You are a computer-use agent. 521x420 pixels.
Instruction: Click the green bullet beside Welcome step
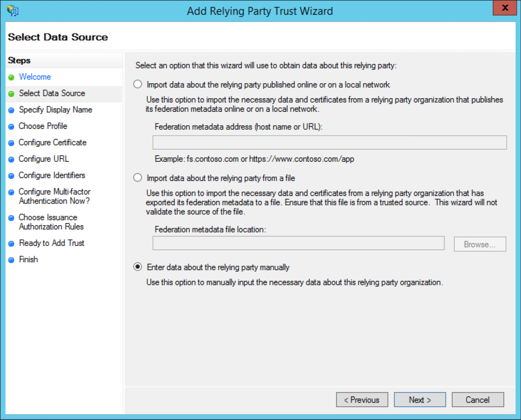11,77
